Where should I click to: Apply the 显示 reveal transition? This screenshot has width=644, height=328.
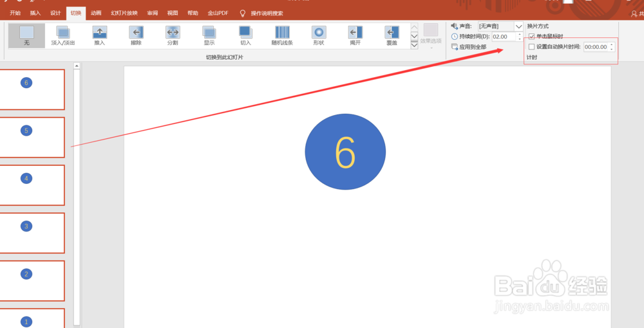209,35
